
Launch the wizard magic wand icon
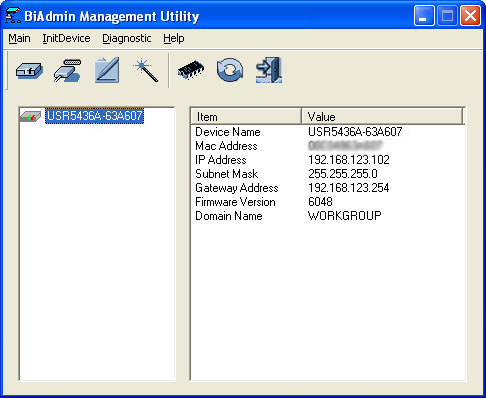pyautogui.click(x=146, y=70)
